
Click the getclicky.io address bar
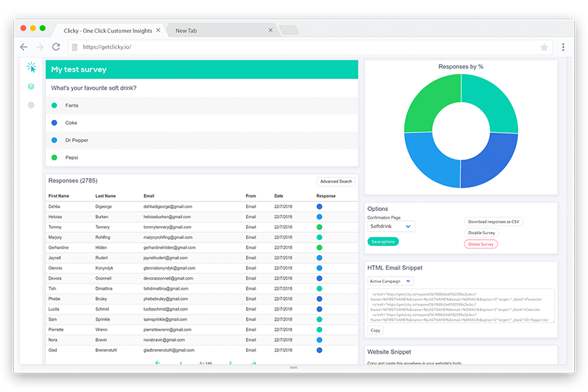tap(310, 47)
